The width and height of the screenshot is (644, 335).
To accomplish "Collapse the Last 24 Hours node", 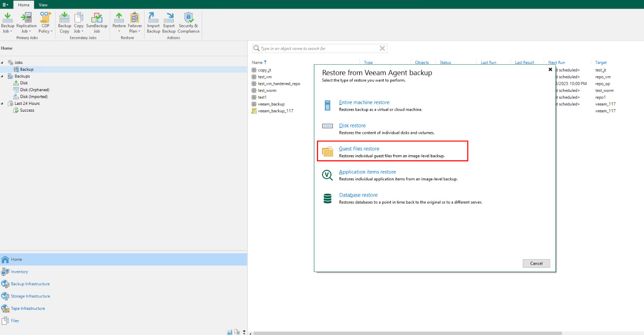I will [3, 104].
